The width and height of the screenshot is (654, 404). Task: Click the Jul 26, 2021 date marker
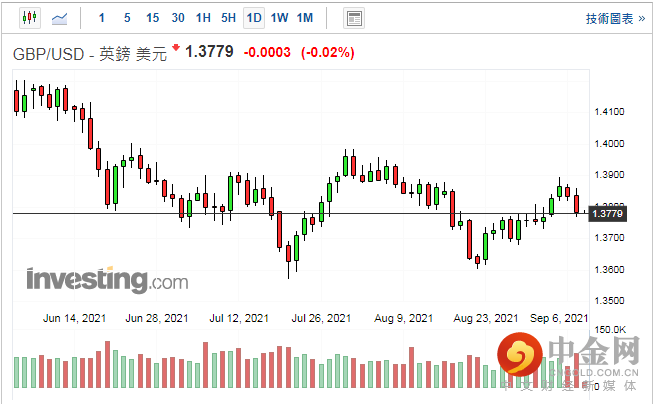click(323, 318)
